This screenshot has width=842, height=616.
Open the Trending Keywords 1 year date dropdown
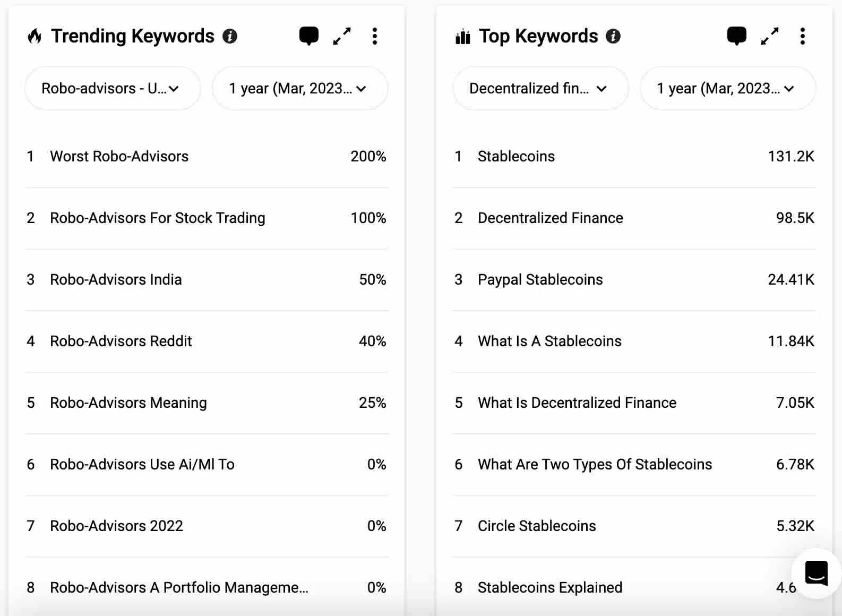coord(300,88)
